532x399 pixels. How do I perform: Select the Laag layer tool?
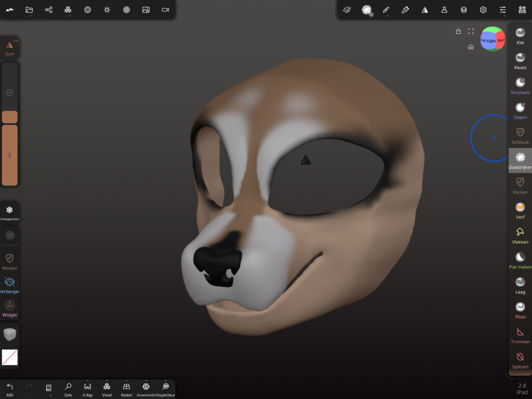coord(520,285)
